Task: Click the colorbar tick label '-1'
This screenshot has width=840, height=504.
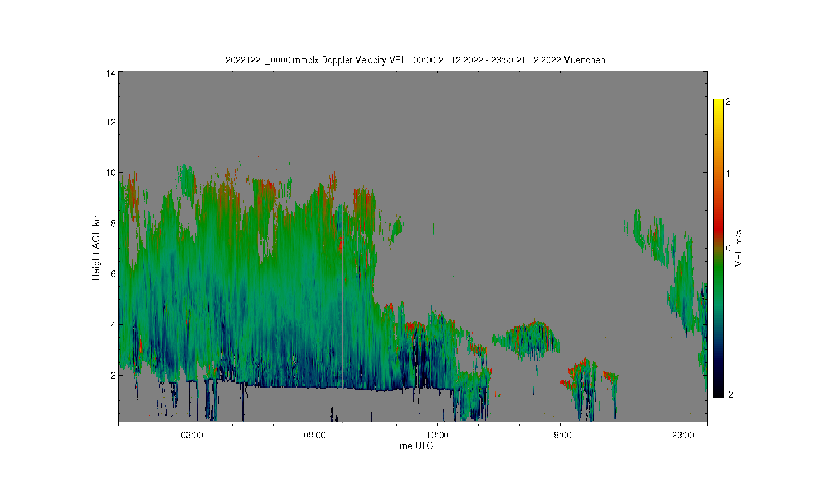Action: [730, 323]
